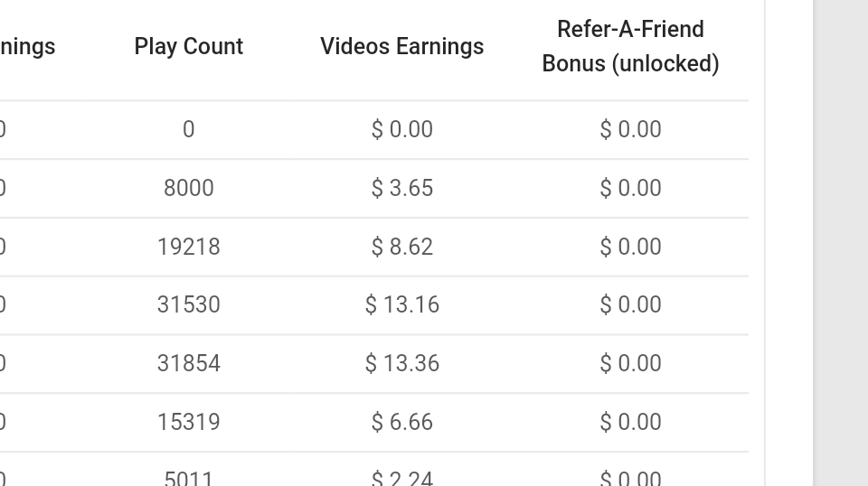Select the play count value 19218

click(x=188, y=247)
